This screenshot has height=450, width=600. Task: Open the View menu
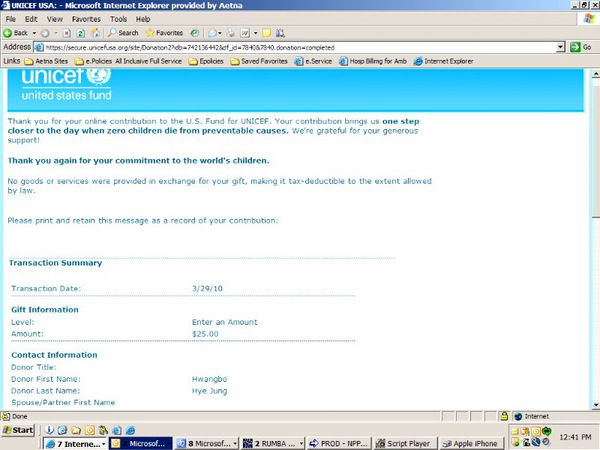tap(55, 19)
